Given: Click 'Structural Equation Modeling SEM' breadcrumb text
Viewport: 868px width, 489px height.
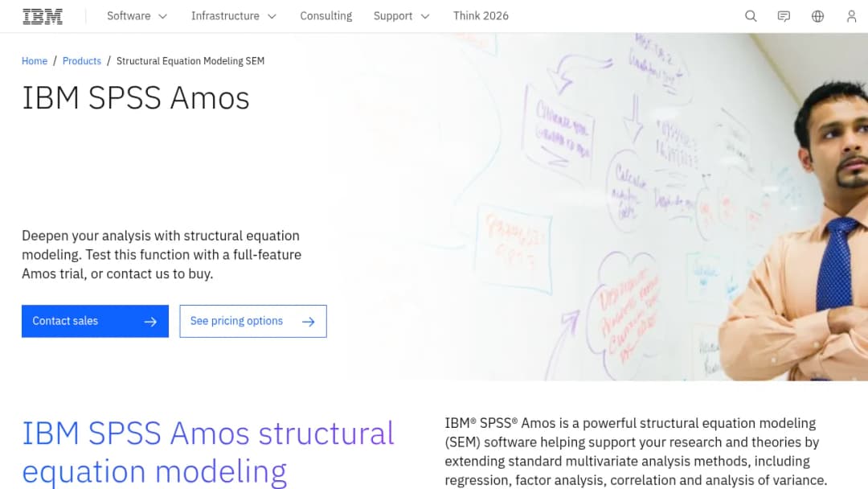Looking at the screenshot, I should (190, 61).
